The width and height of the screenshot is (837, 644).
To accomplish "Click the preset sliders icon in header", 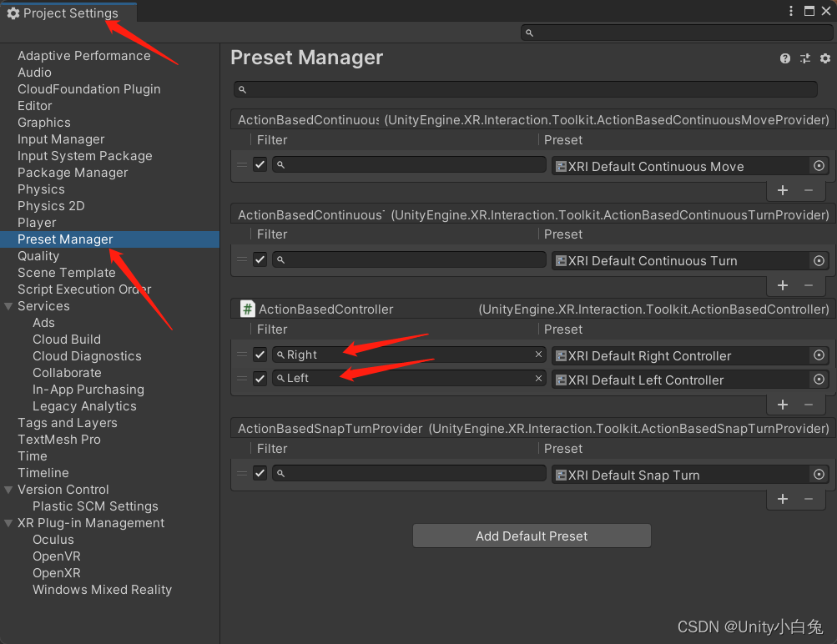I will [805, 58].
